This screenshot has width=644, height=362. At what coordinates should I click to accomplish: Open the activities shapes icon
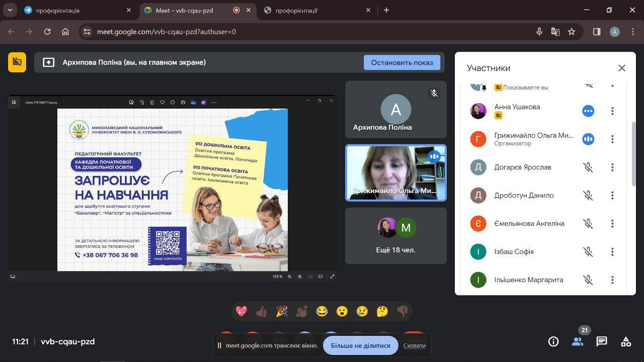click(626, 342)
